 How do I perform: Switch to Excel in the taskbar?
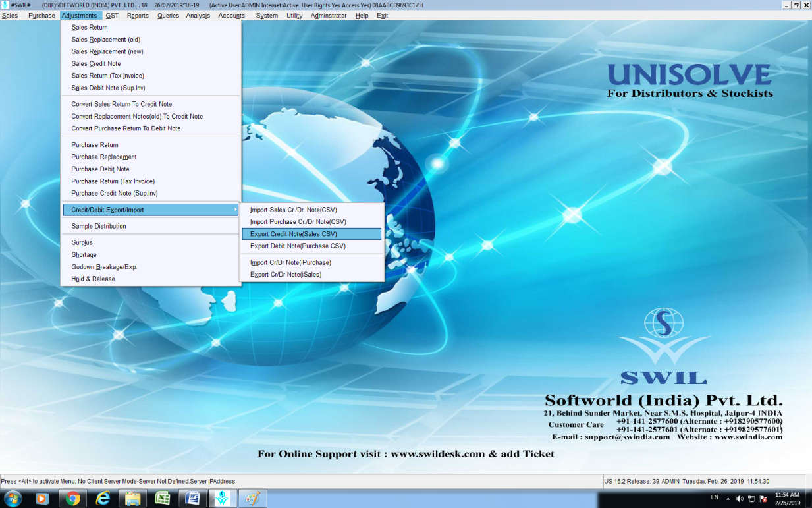pos(163,499)
